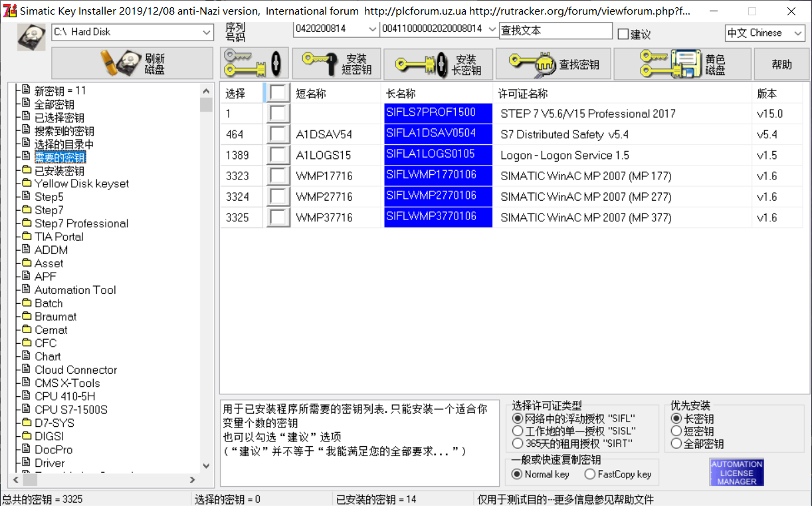
Task: Click the key and chip icon button
Action: click(254, 64)
